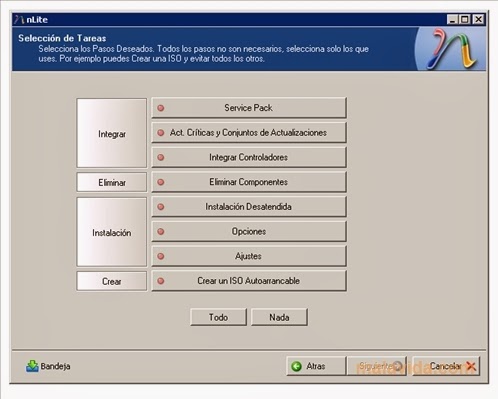Enable the Integrar Controladores task
Viewport: 498px width, 399px height.
click(249, 157)
